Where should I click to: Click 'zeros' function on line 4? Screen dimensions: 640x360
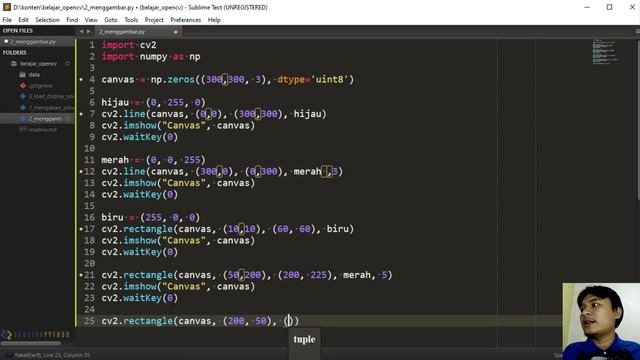[x=181, y=79]
